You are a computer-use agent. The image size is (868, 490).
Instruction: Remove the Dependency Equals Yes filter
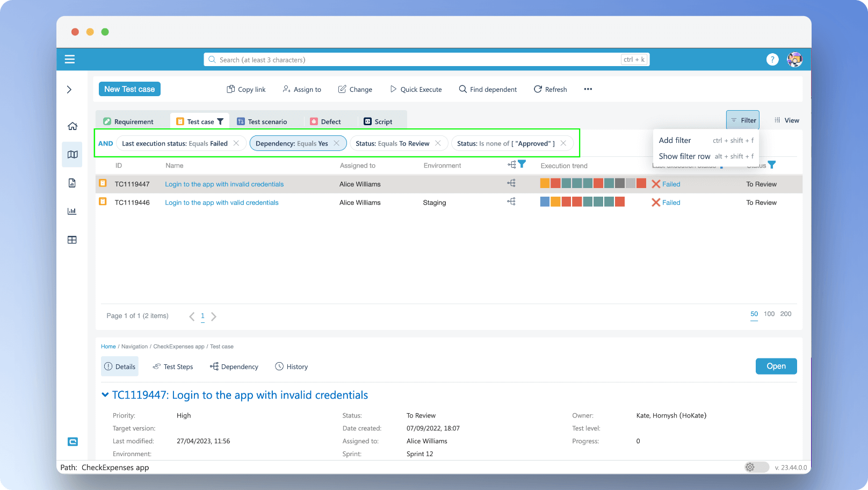[336, 143]
